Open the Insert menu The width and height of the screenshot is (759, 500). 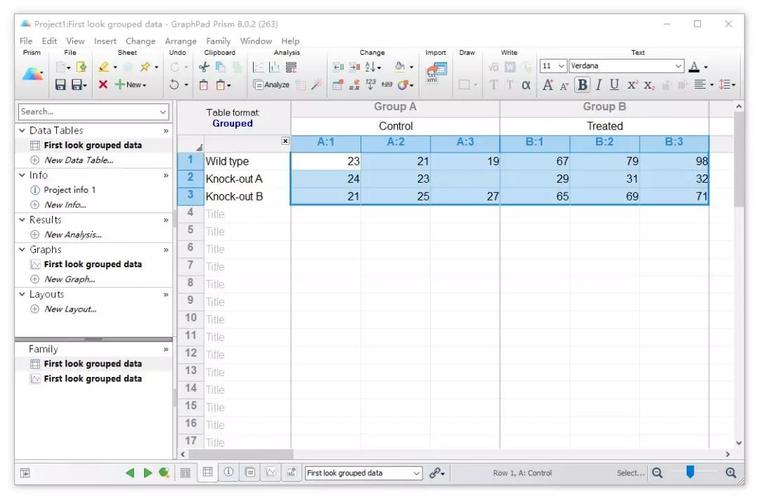105,41
